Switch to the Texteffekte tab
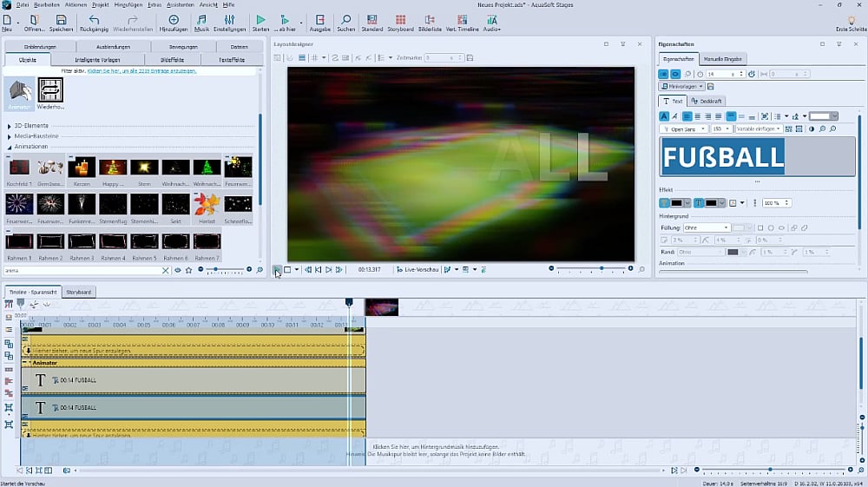Screen dimensions: 868x487 click(x=230, y=59)
